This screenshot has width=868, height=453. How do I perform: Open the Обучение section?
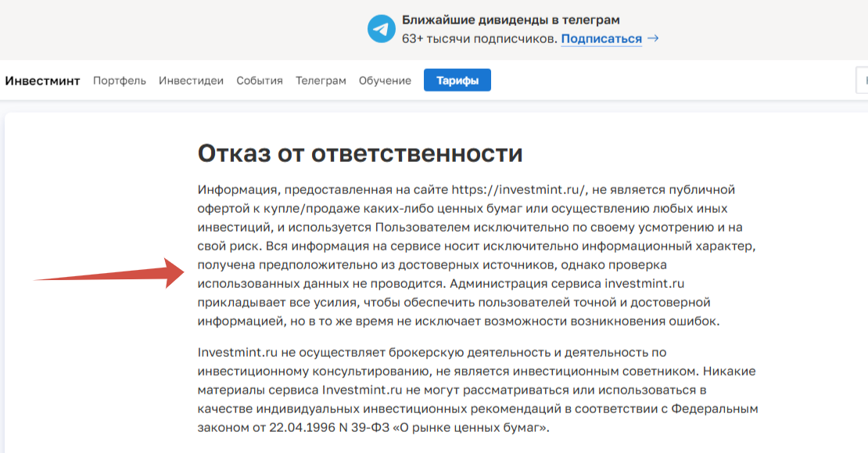385,81
